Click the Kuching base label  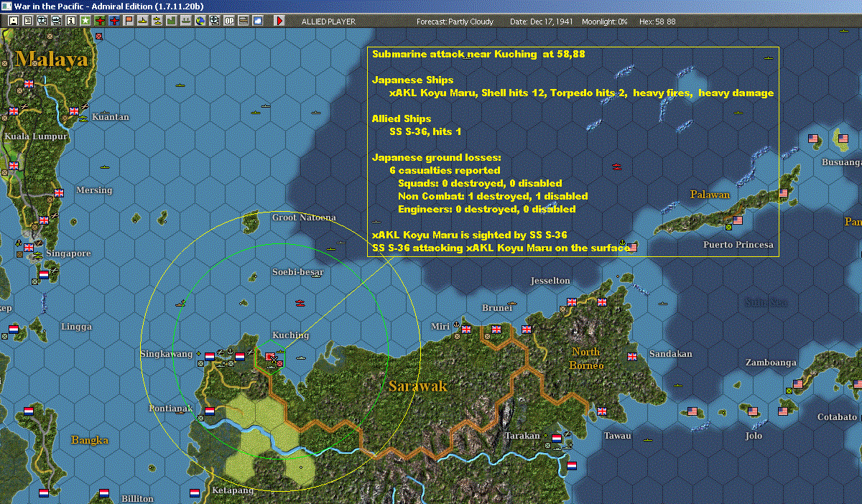(x=290, y=335)
